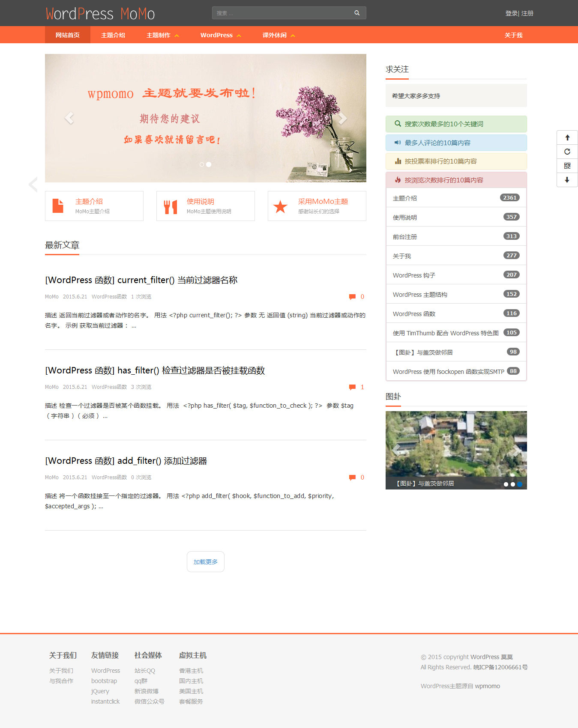
Task: Expand 按投票率排行的10篇内容 panel
Action: 456,161
